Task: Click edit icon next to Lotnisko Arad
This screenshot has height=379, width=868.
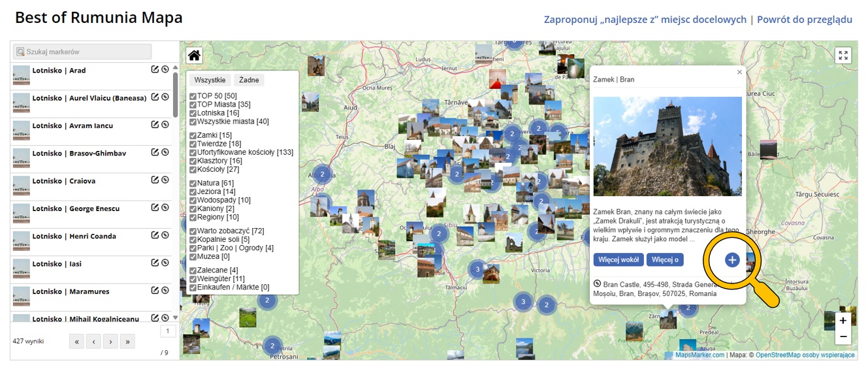Action: pos(155,69)
